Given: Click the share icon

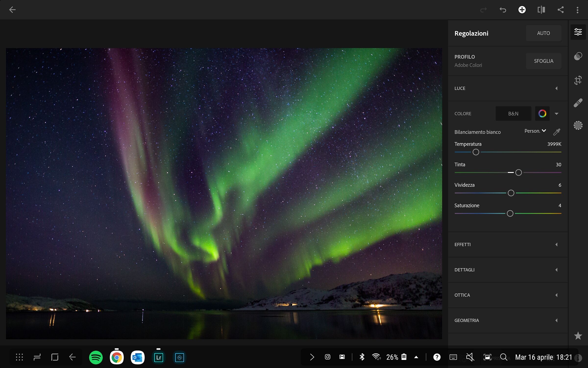Looking at the screenshot, I should 561,10.
